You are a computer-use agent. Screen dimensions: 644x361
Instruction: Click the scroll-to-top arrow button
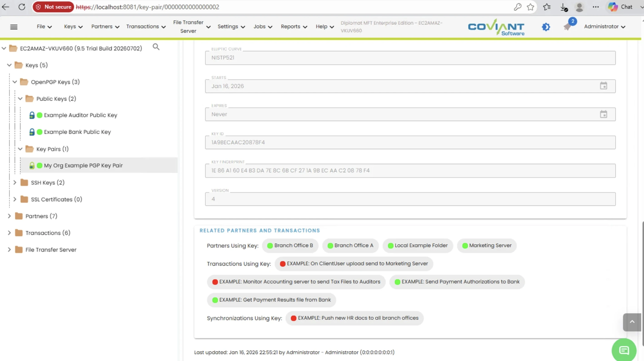pos(632,322)
